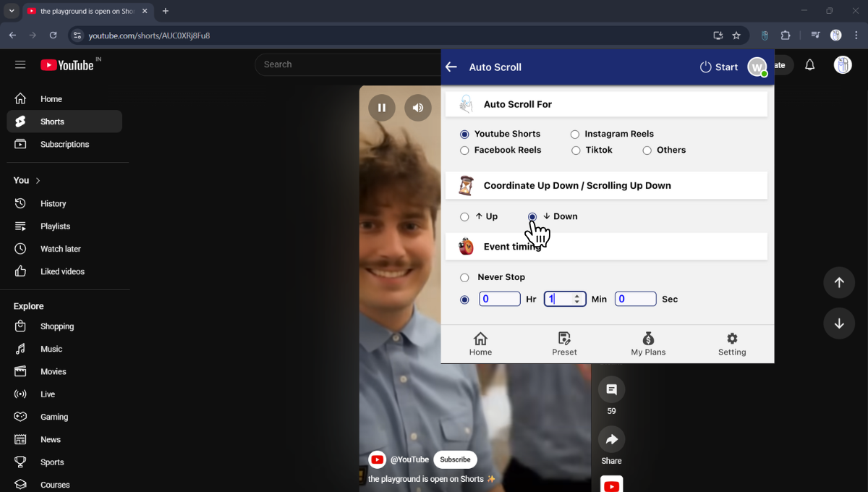Image resolution: width=868 pixels, height=492 pixels.
Task: Open the hamburger guide menu
Action: [x=20, y=65]
